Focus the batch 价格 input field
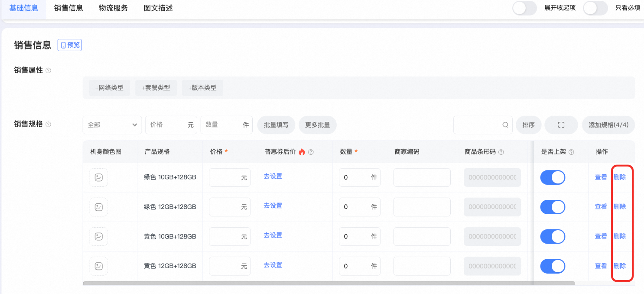 (171, 125)
